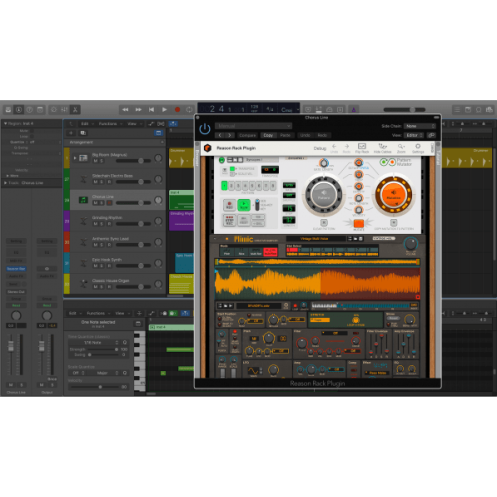Screen dimensions: 497x497
Task: Click Redo in the plugin header
Action: (x=322, y=135)
